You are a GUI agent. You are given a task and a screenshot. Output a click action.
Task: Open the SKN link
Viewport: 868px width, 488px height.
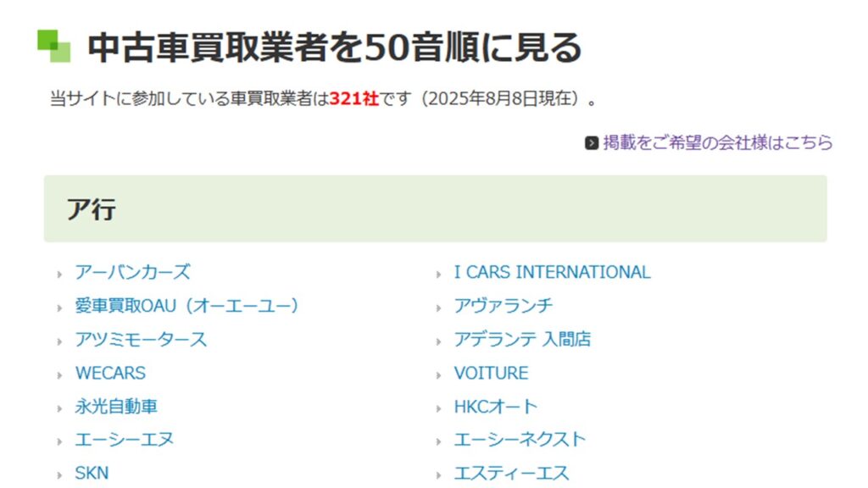pos(92,474)
